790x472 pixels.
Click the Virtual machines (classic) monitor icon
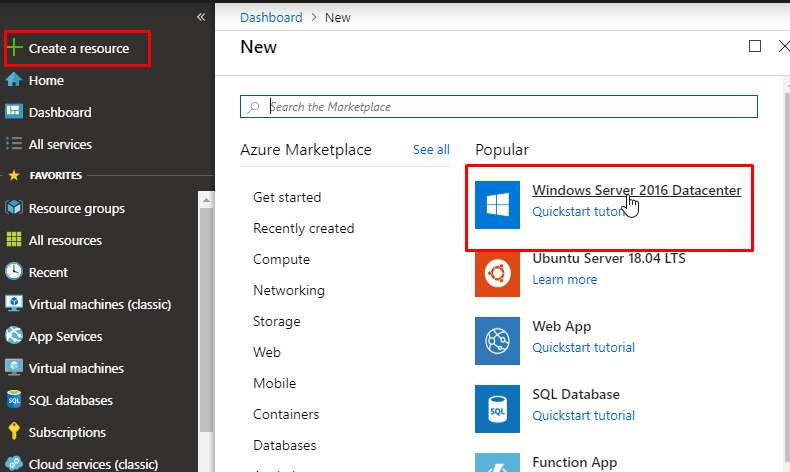tap(14, 303)
